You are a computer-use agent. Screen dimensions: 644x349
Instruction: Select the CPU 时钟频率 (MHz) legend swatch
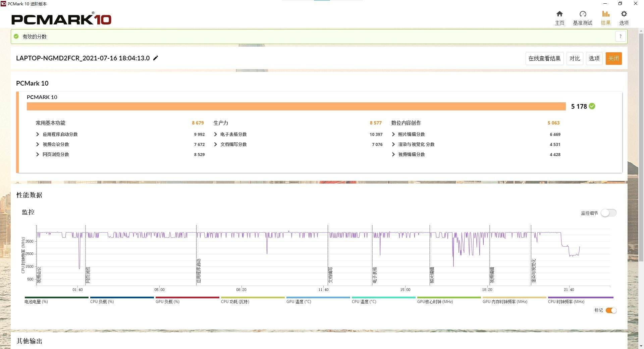tap(581, 297)
